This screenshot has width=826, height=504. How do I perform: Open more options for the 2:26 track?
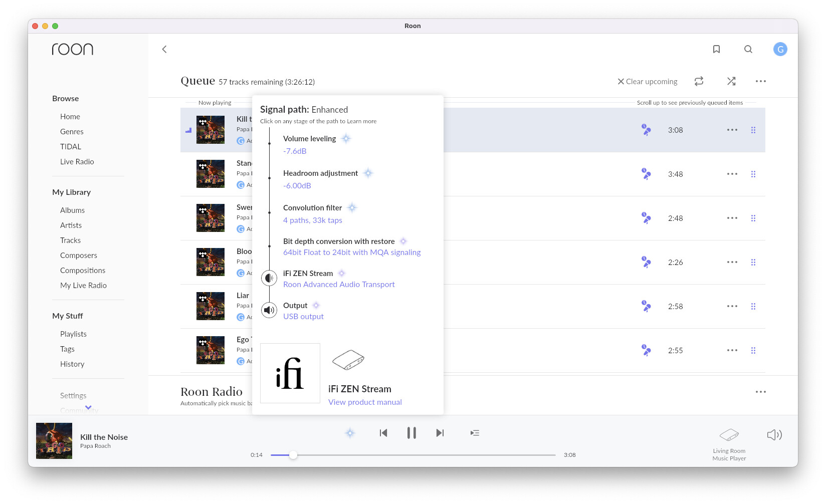click(x=732, y=262)
